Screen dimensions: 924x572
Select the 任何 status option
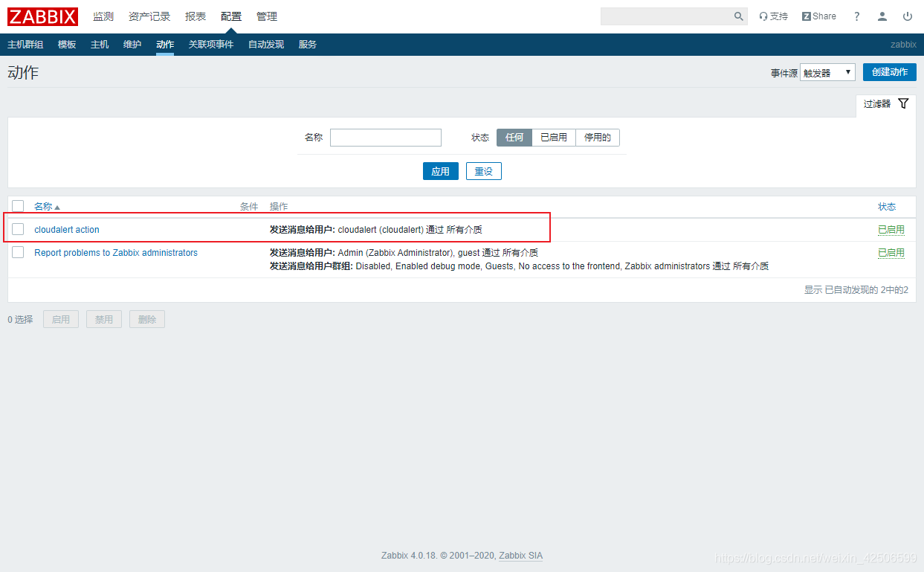[514, 138]
